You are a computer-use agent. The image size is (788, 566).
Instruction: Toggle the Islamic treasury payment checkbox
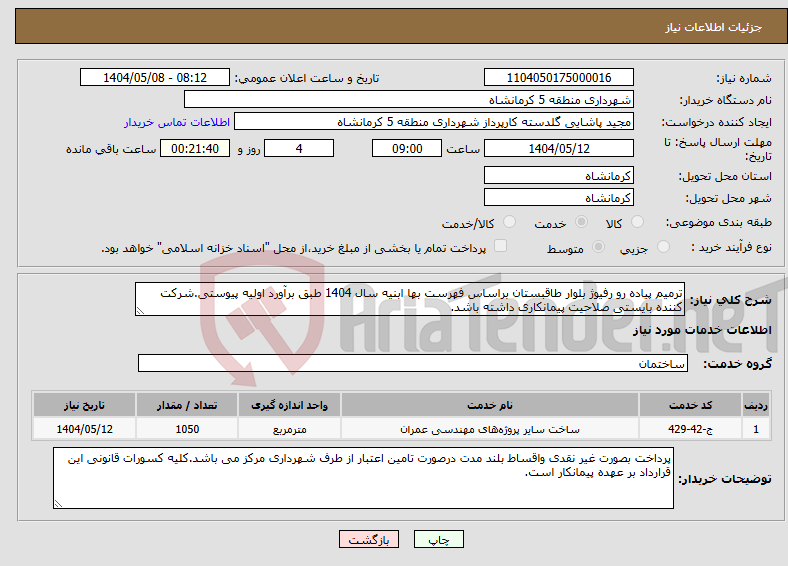[x=501, y=246]
